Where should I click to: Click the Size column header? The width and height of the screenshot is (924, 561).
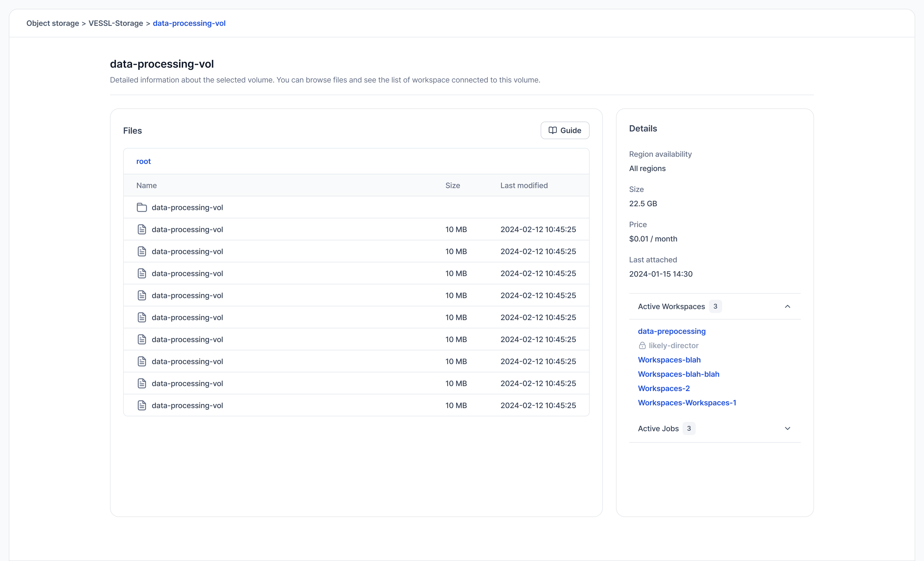click(x=452, y=185)
